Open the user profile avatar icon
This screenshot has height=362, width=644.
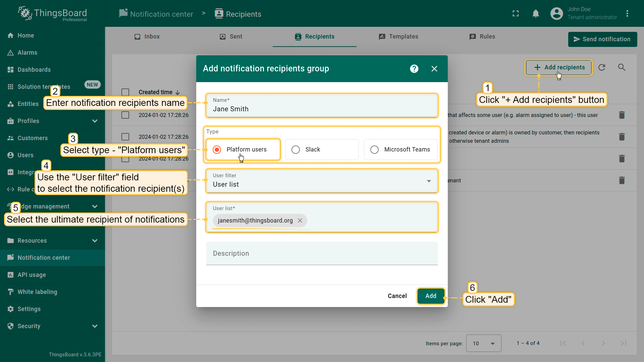(556, 13)
